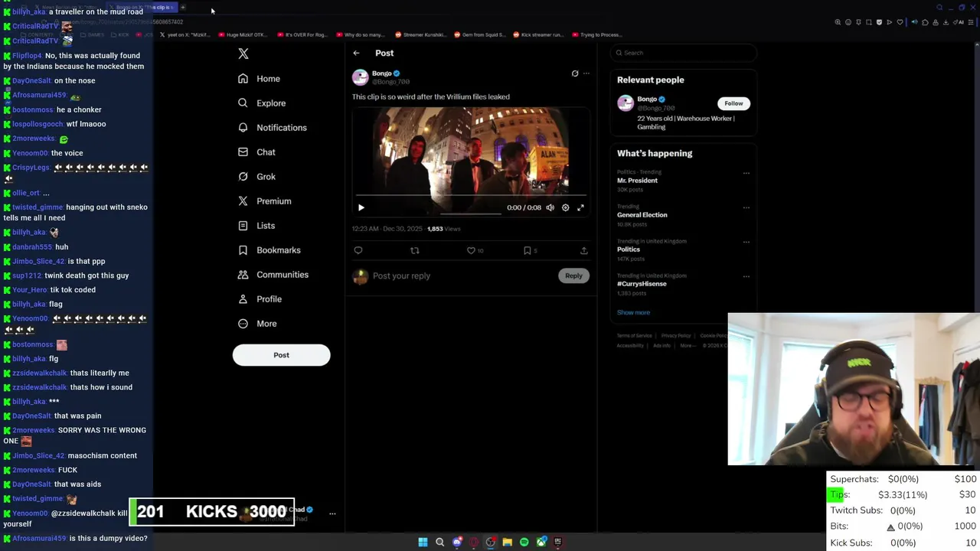Click the white Post button

[281, 355]
